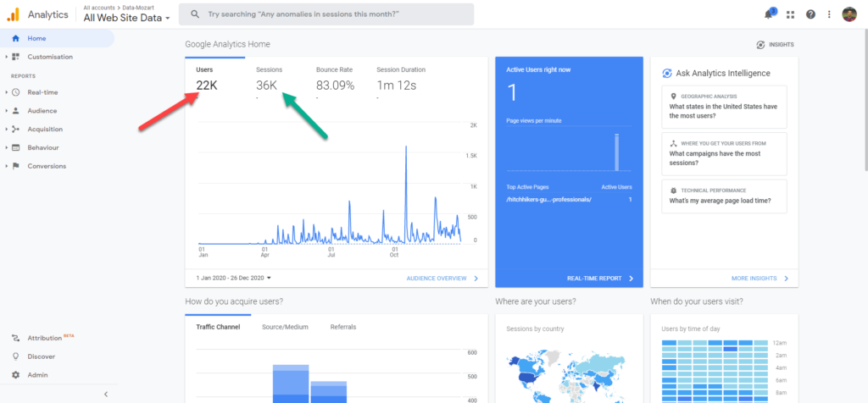Select the Users metric tab
Screen dimensions: 868x403
tap(214, 80)
